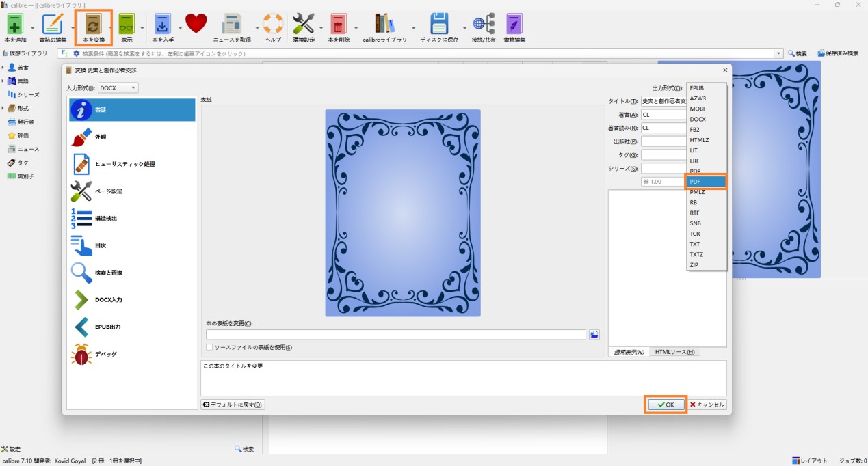868x466 pixels.
Task: Choose HTMLZ from the output format list
Action: click(x=707, y=140)
